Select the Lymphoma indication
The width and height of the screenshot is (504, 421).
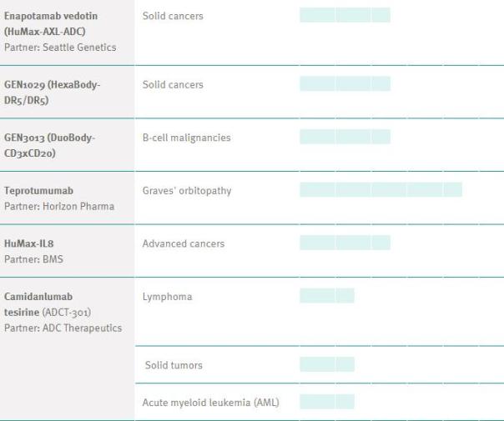[x=164, y=296]
